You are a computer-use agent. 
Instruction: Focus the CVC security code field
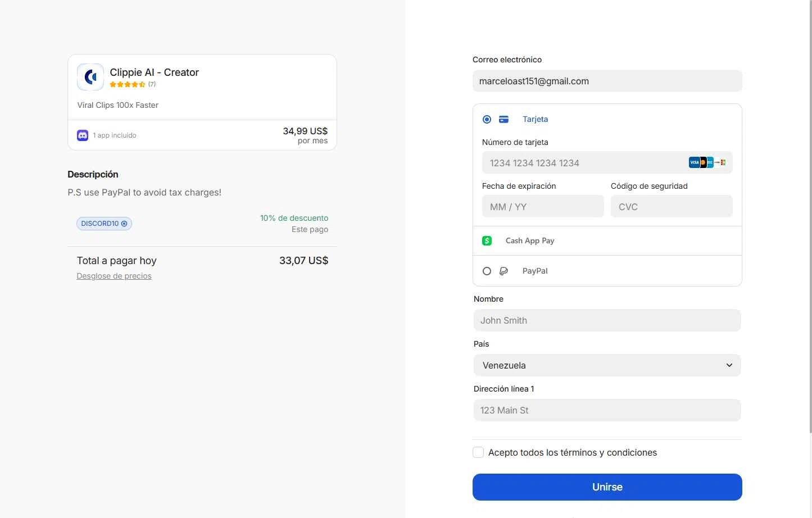pos(672,206)
